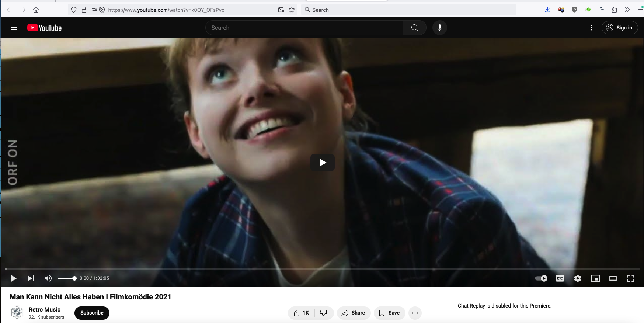Focus the browser toolbar Search field
This screenshot has width=644, height=323.
[x=408, y=10]
